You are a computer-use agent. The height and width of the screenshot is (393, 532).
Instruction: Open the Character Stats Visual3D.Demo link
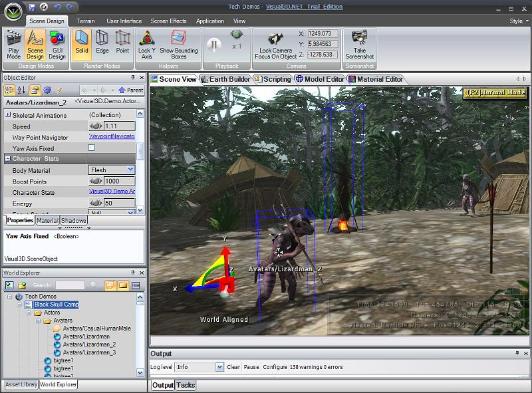click(x=112, y=191)
